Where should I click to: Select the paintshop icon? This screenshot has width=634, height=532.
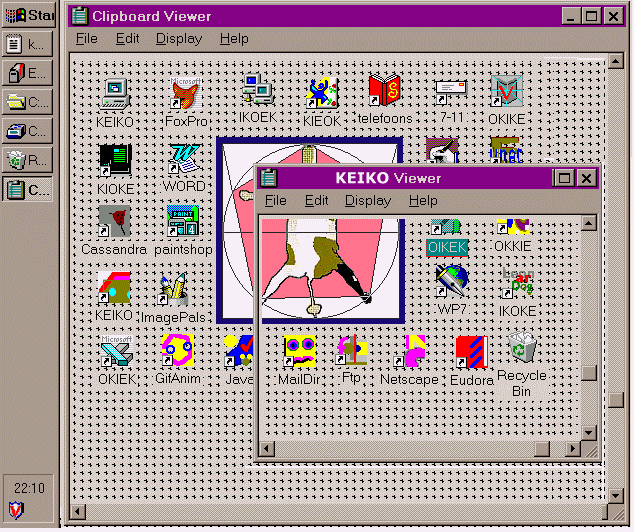click(183, 223)
